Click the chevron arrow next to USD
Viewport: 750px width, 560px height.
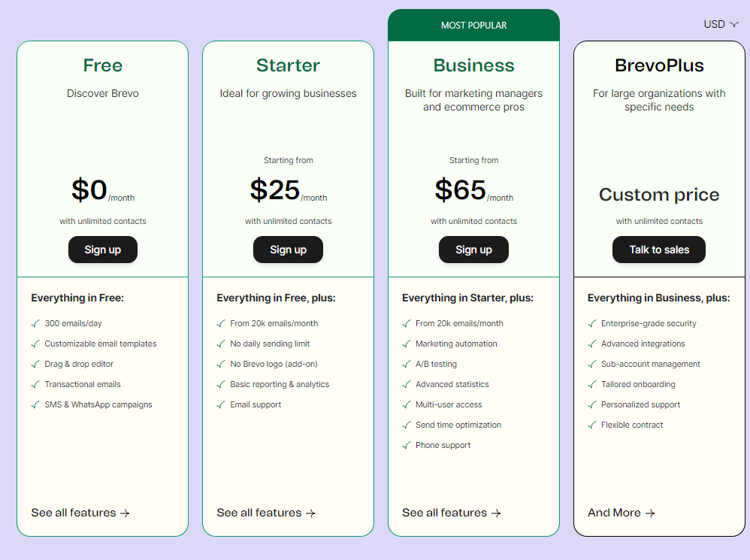click(x=734, y=24)
